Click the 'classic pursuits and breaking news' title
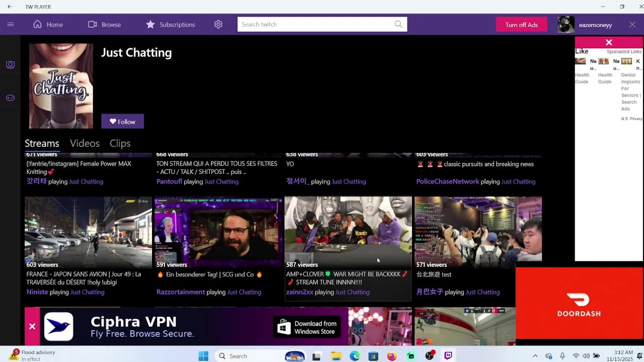The height and width of the screenshot is (362, 644). point(475,164)
